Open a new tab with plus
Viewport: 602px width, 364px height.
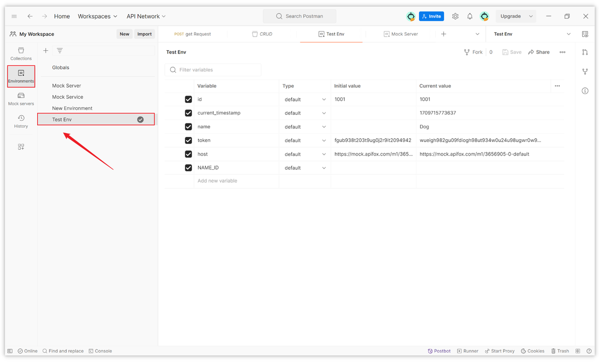(x=444, y=34)
